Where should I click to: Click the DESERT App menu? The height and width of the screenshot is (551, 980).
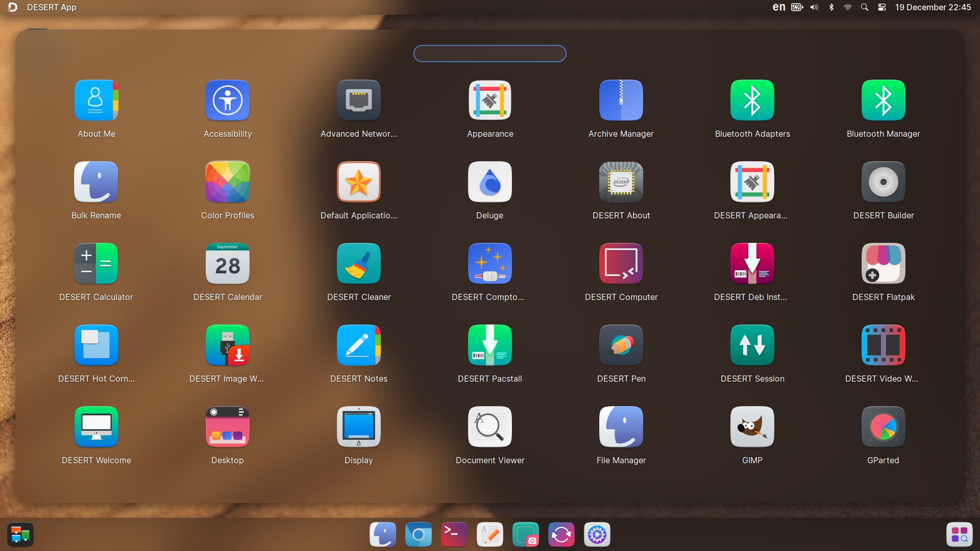click(x=51, y=7)
